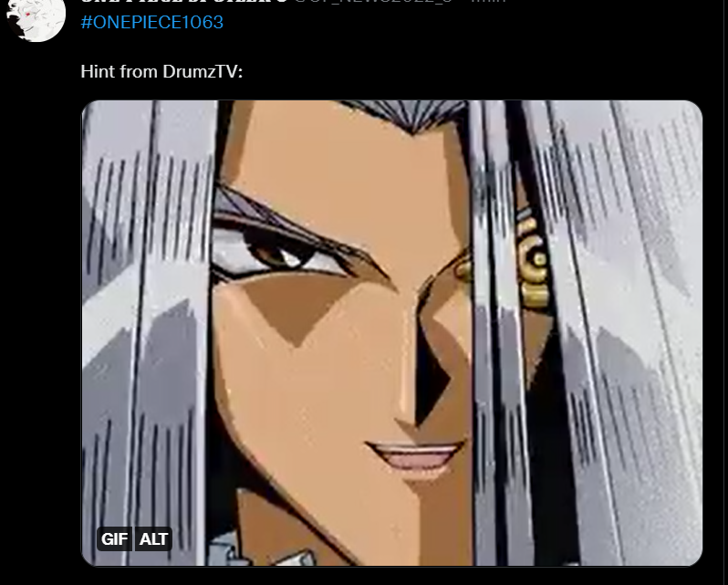Click the GIF badge on the media
Screen dimensions: 728x585
tap(114, 539)
